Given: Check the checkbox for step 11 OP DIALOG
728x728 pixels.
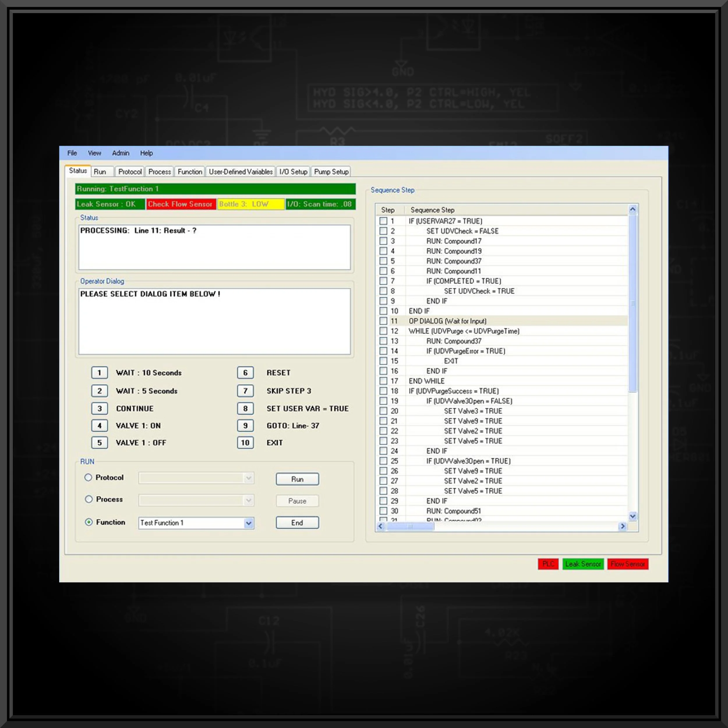Looking at the screenshot, I should pos(384,321).
